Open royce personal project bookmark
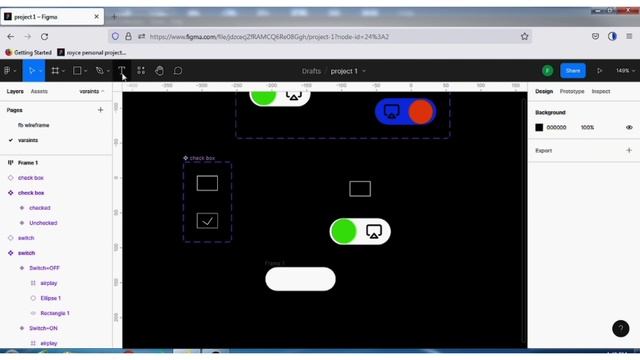 pos(91,53)
